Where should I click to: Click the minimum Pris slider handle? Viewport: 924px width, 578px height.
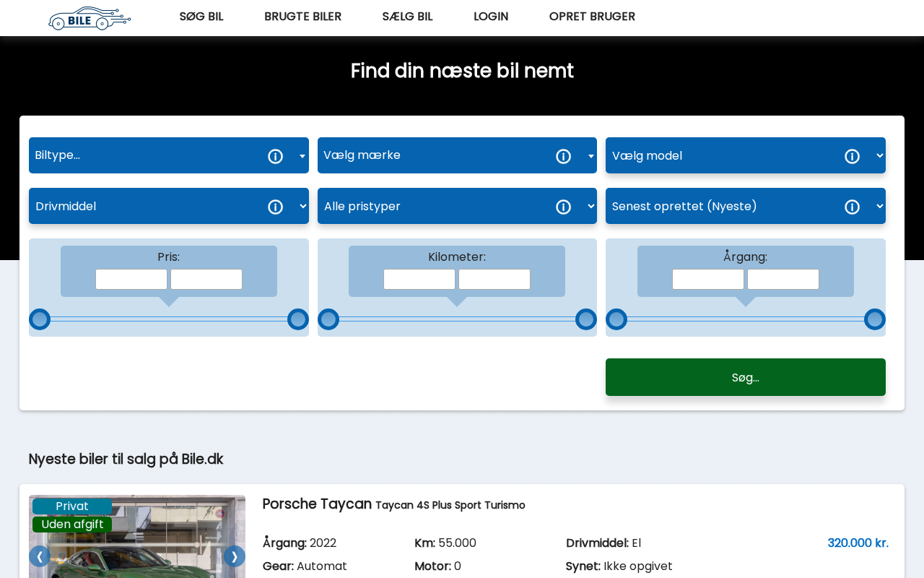(40, 319)
